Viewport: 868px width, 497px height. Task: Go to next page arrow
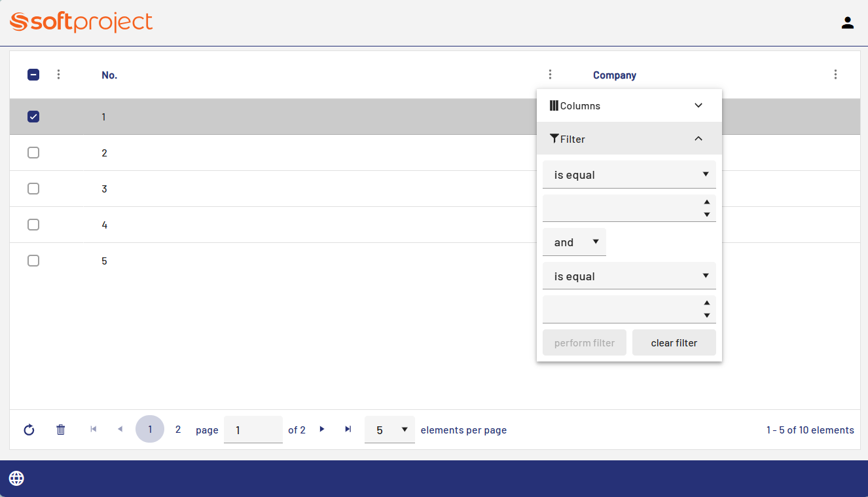pyautogui.click(x=322, y=430)
